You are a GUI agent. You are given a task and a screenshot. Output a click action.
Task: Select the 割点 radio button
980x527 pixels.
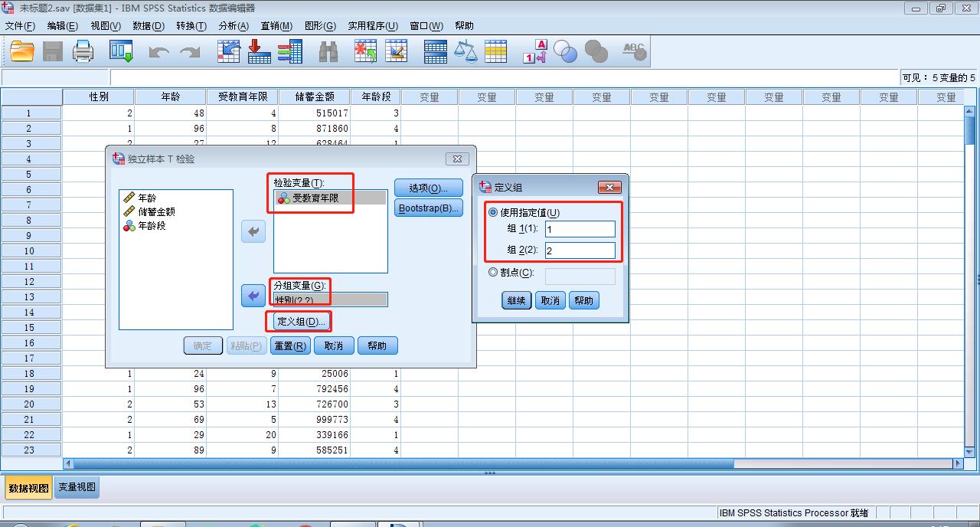[x=493, y=272]
